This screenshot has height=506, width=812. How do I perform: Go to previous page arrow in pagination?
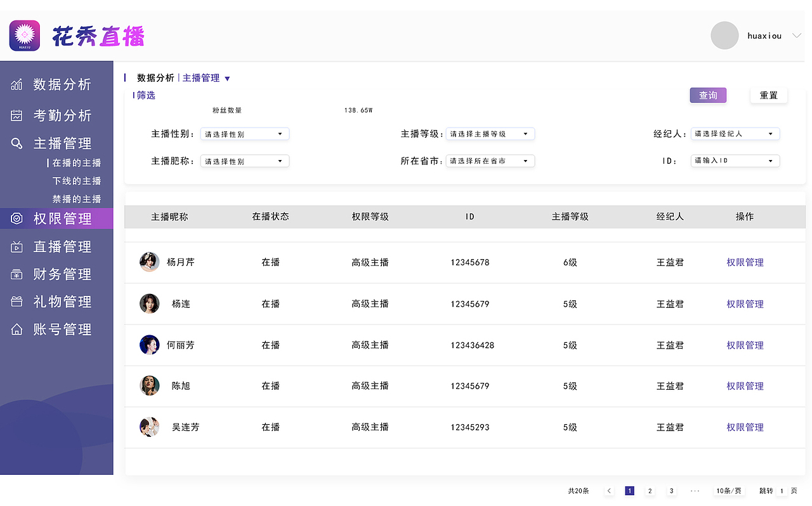click(x=609, y=491)
